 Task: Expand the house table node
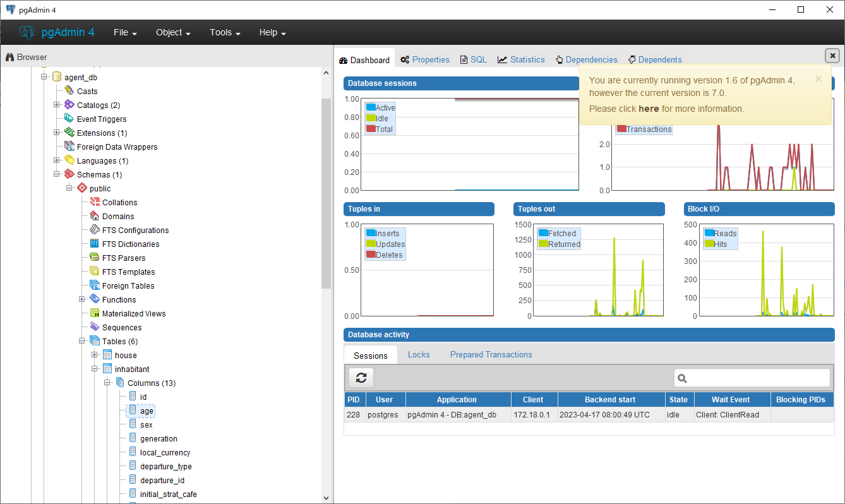tap(95, 355)
